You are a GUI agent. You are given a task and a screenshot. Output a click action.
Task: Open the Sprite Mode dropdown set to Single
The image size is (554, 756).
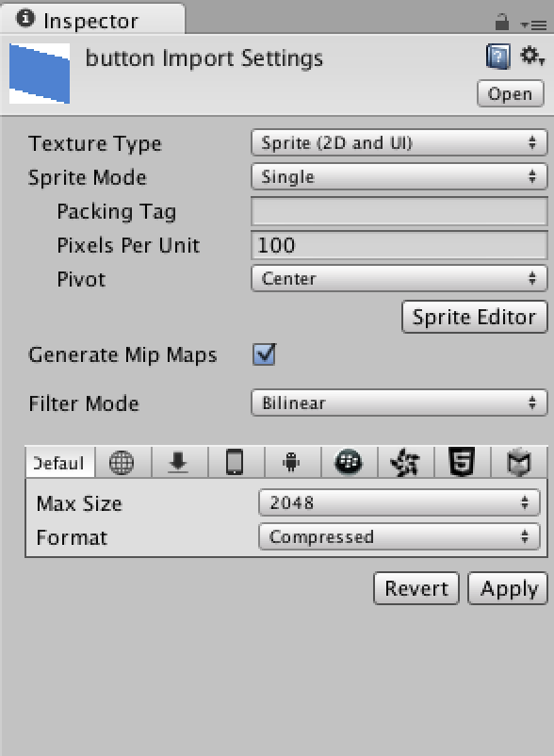399,176
